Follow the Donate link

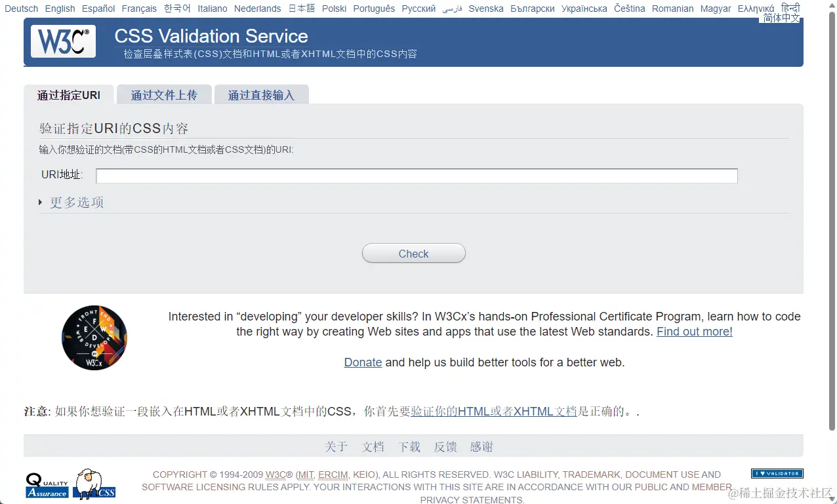pyautogui.click(x=363, y=362)
